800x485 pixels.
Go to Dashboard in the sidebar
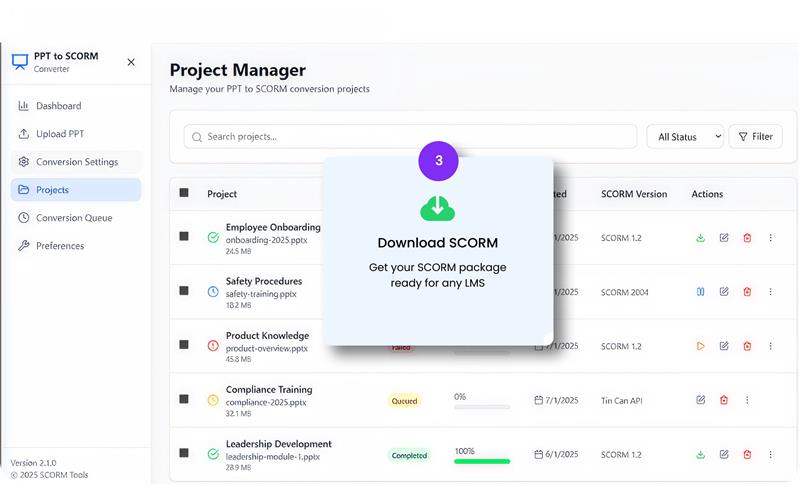(x=58, y=106)
